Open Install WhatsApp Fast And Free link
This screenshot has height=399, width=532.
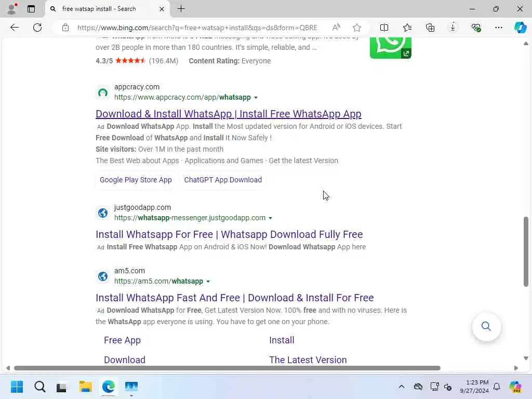[x=234, y=298]
